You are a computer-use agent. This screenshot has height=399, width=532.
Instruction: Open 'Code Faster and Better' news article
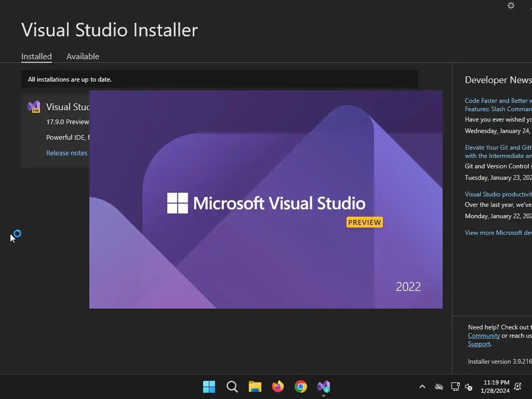[x=498, y=105]
